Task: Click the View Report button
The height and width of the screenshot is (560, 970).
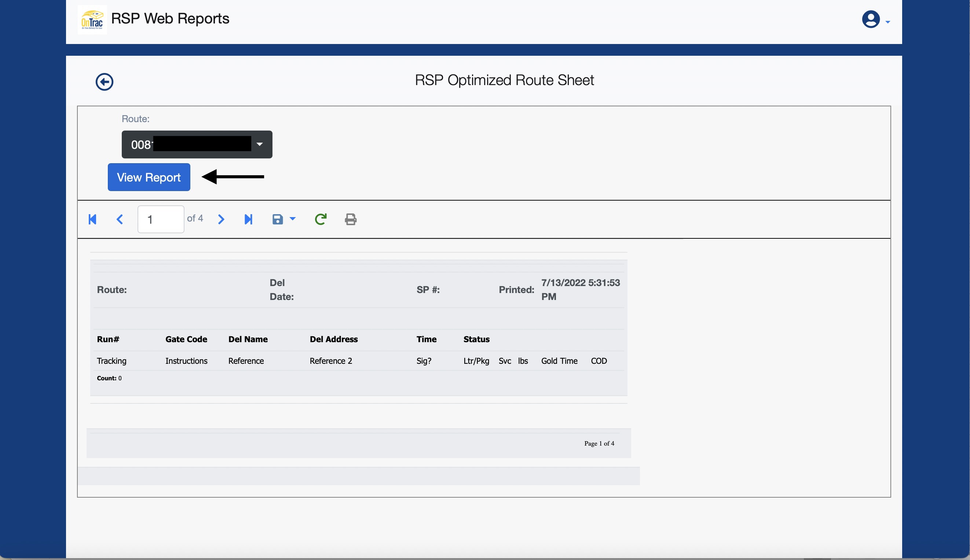Action: (x=149, y=177)
